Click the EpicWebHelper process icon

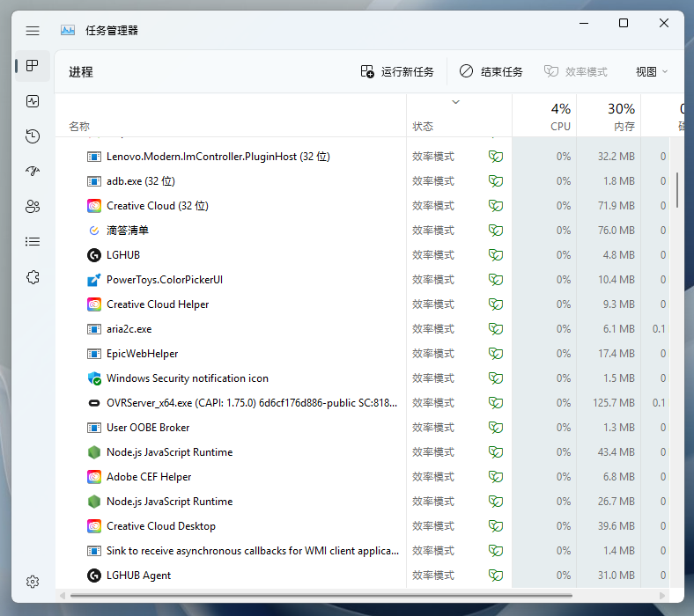tap(94, 354)
